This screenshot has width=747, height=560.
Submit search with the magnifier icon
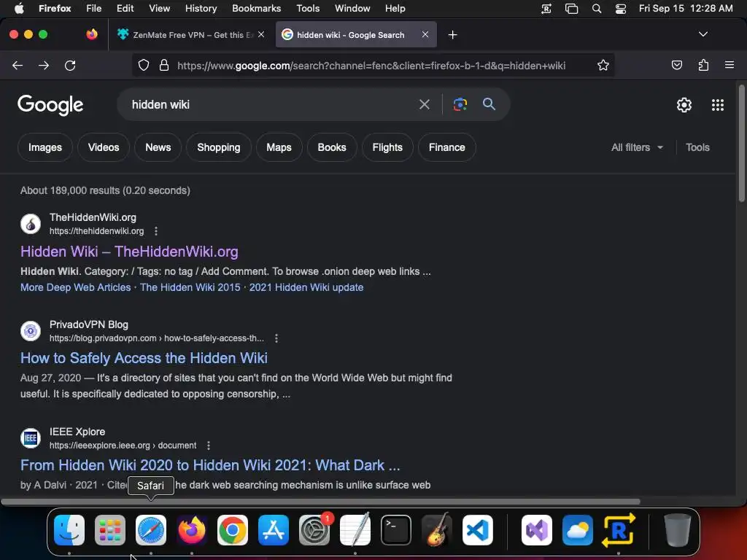[489, 104]
